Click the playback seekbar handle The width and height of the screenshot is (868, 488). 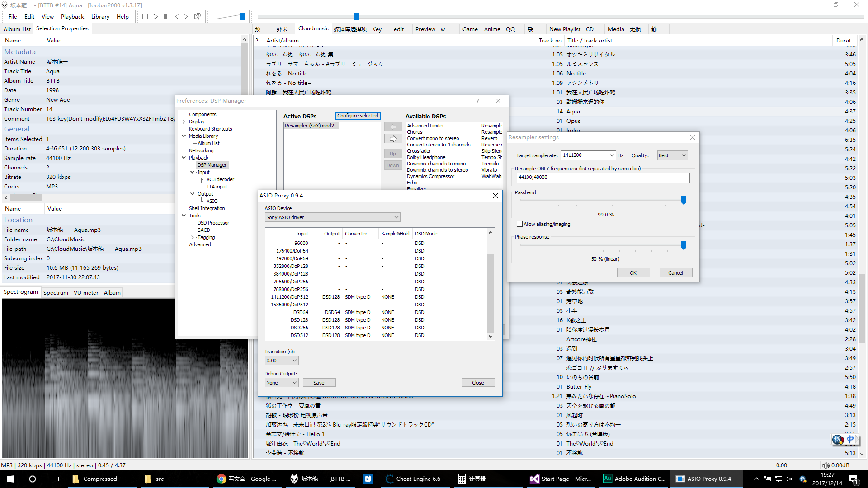357,17
